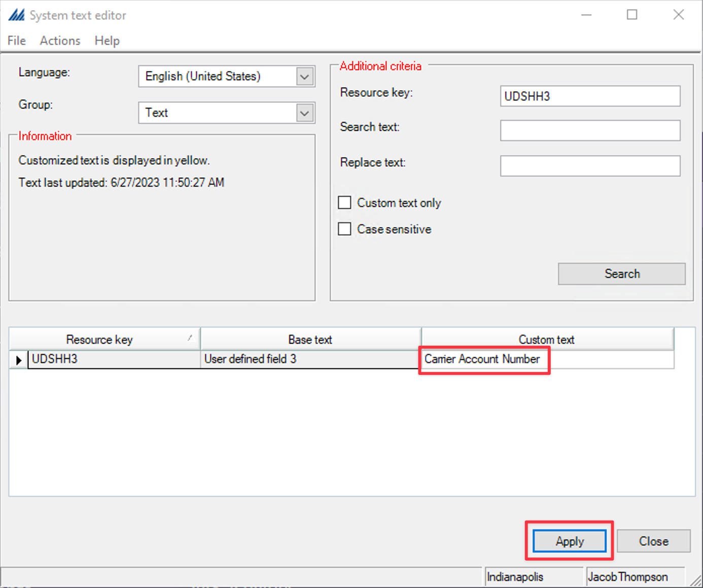The image size is (703, 588).
Task: Open the Actions menu
Action: (x=59, y=41)
